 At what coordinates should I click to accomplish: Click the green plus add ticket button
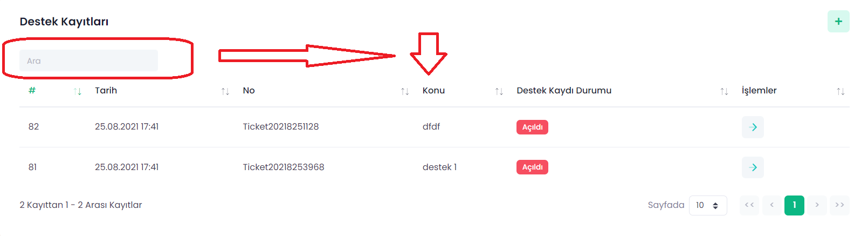tap(838, 22)
